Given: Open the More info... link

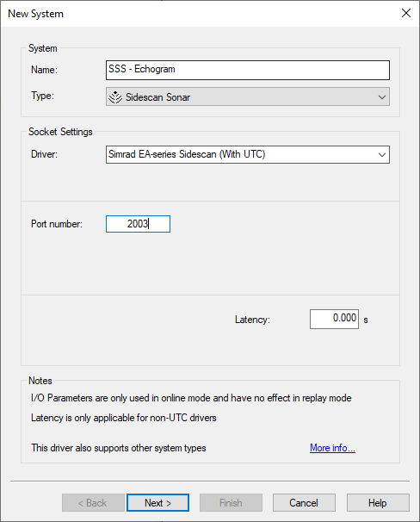Looking at the screenshot, I should [332, 448].
